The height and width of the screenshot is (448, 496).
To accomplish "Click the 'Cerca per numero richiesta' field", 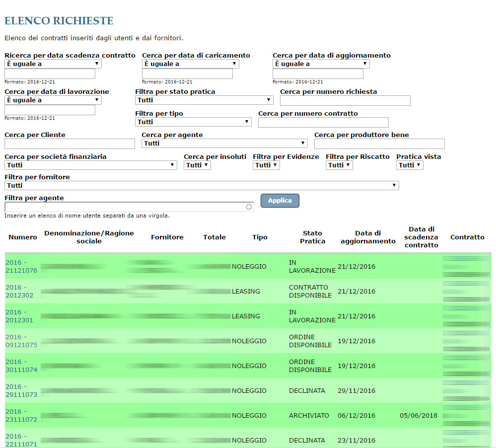I will coord(345,101).
